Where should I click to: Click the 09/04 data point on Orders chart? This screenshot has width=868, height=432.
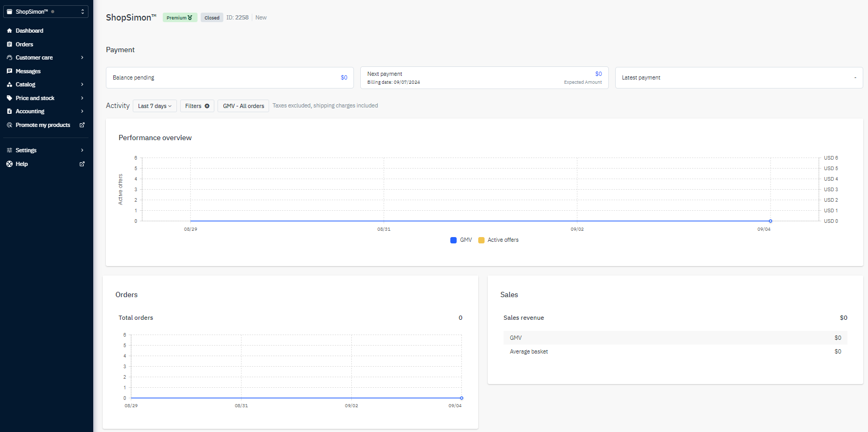461,398
